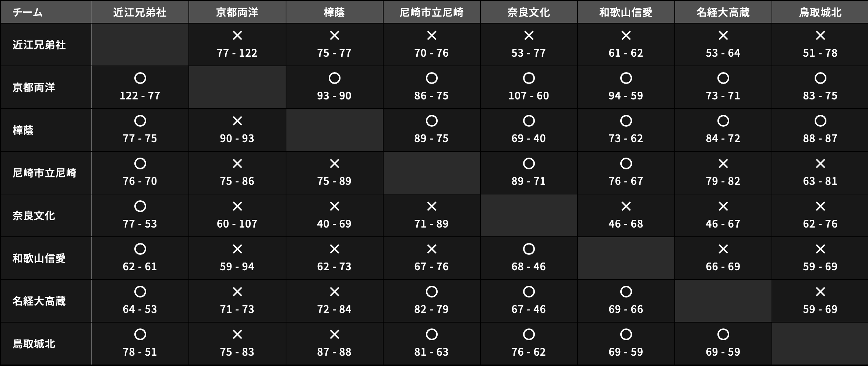Click the loss cross above 79 - 82
Image resolution: width=868 pixels, height=366 pixels.
723,163
